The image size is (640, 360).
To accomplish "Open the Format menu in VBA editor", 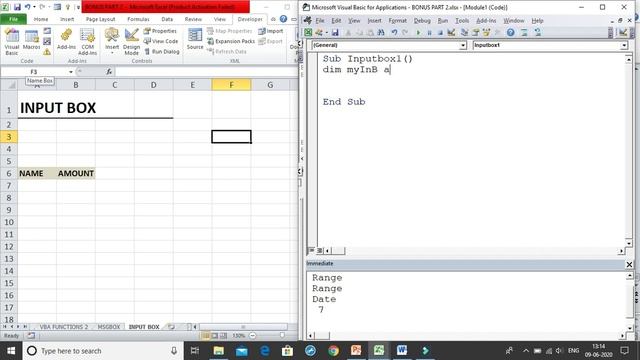I will coord(397,20).
